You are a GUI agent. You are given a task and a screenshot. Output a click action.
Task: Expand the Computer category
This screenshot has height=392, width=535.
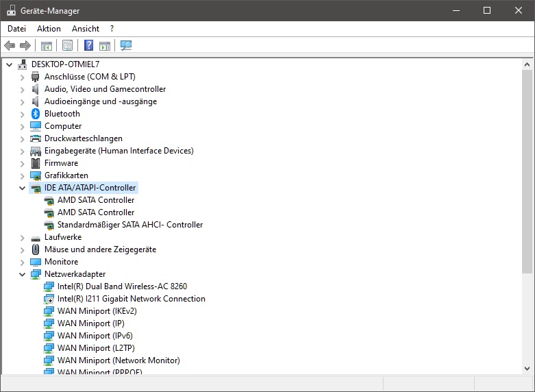(x=22, y=127)
